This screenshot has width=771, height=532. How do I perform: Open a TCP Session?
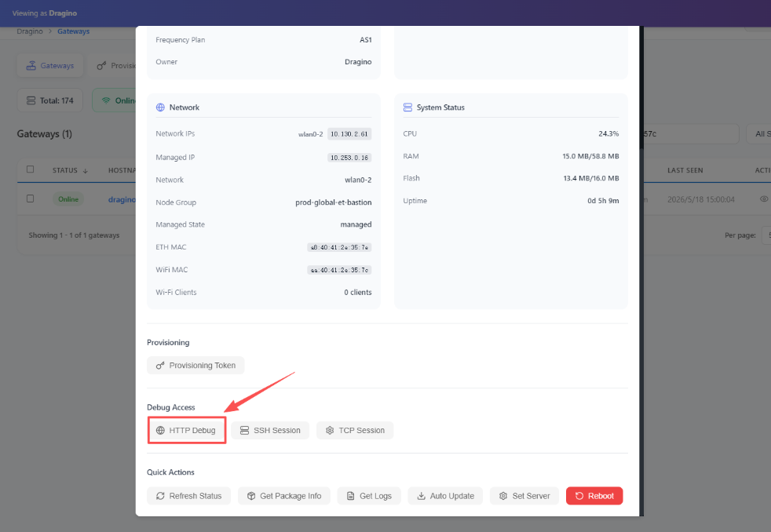(x=355, y=430)
